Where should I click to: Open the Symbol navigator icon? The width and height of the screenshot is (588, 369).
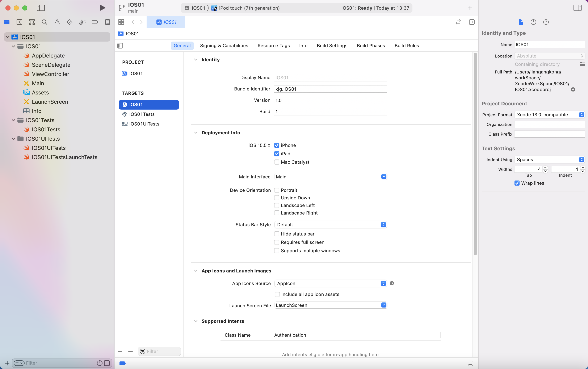(x=32, y=22)
